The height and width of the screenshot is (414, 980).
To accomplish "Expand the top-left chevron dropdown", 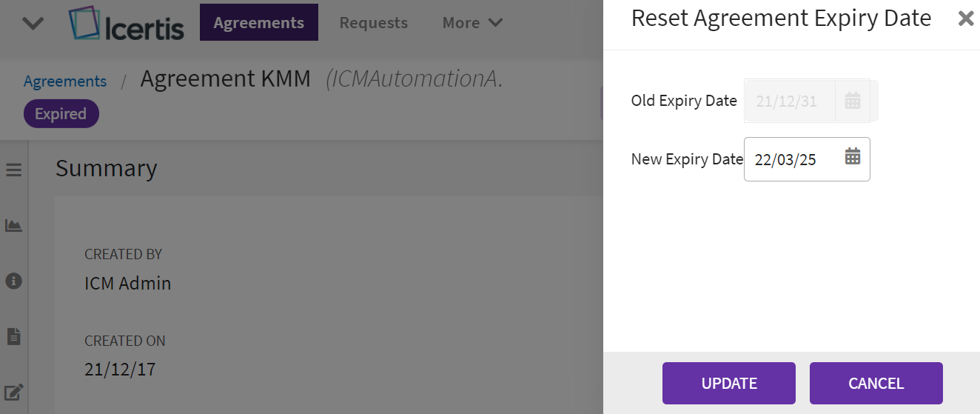I will (33, 23).
